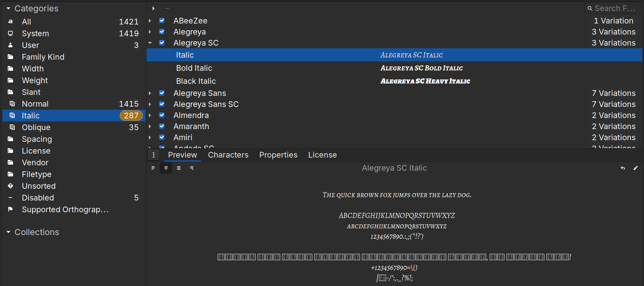Screen dimensions: 644x286
Task: Expand the ABeeZee family row
Action: point(150,21)
